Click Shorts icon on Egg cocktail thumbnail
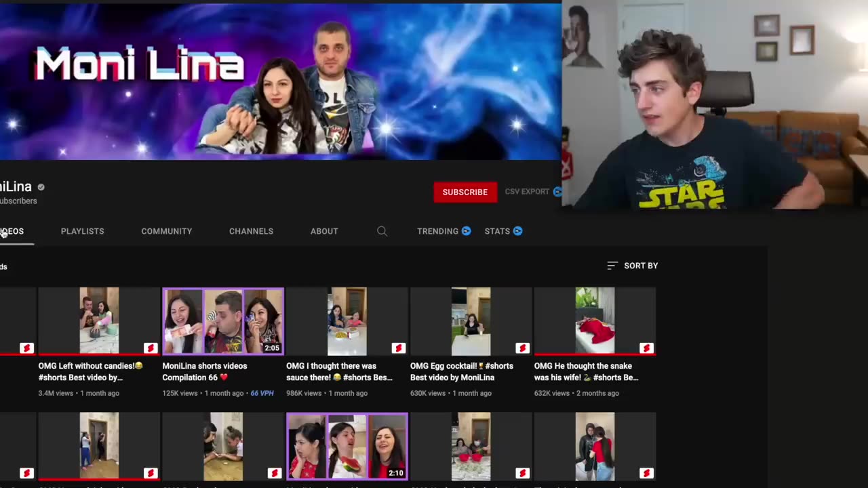868x488 pixels. [523, 348]
